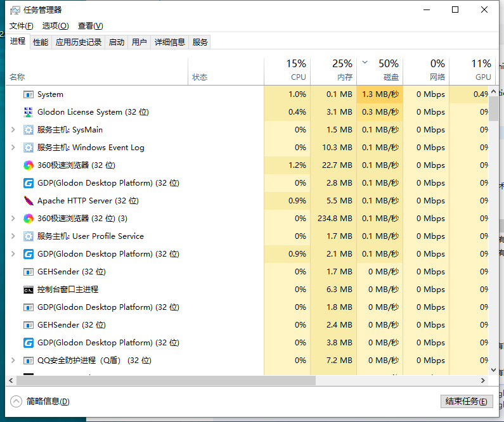Sort by the 名称 column header
This screenshot has width=504, height=422.
(96, 72)
